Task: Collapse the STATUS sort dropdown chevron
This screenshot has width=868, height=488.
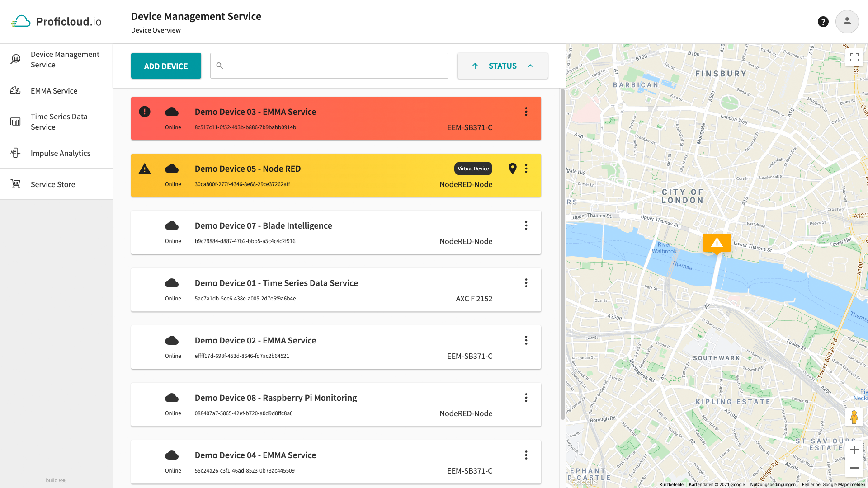Action: (x=530, y=66)
